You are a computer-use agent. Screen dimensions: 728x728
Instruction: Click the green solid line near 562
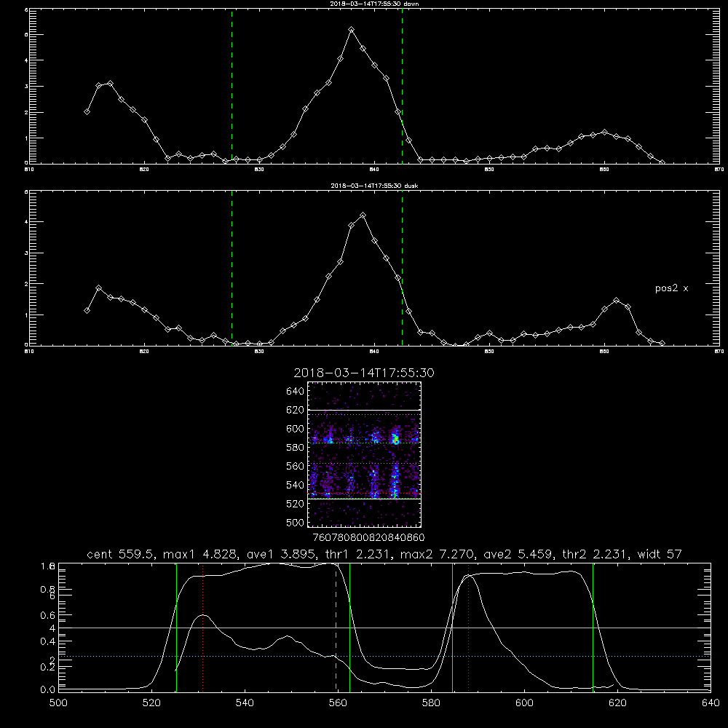coord(349,627)
